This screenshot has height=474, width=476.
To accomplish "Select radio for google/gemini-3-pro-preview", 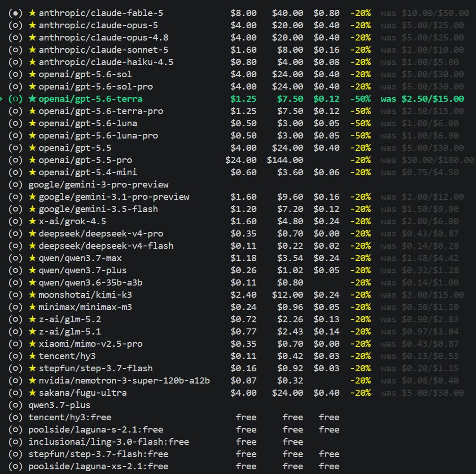I will tap(16, 185).
